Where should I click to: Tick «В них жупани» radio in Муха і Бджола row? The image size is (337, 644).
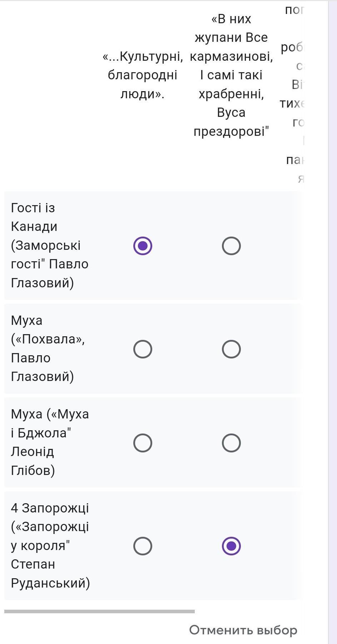tap(231, 443)
